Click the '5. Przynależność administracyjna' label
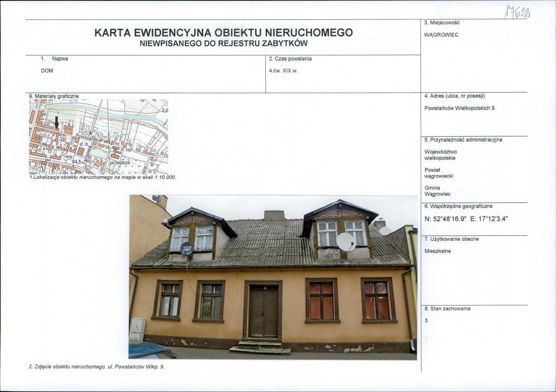 (463, 139)
